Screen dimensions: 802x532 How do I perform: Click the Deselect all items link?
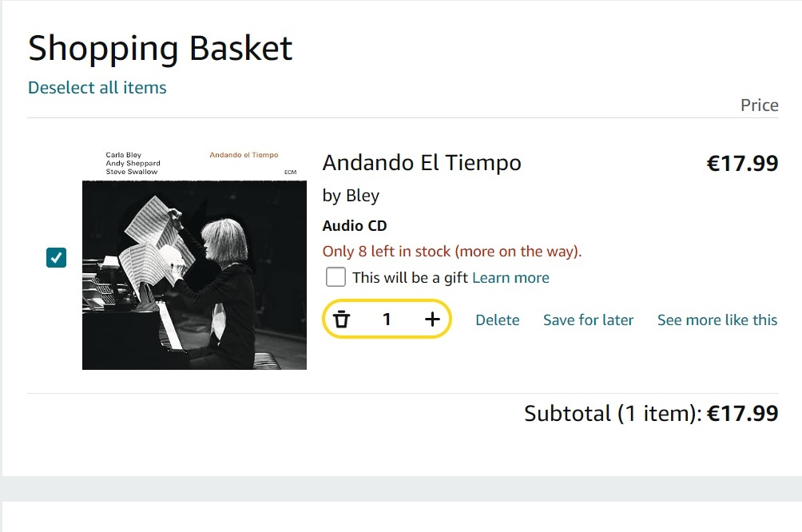[97, 88]
